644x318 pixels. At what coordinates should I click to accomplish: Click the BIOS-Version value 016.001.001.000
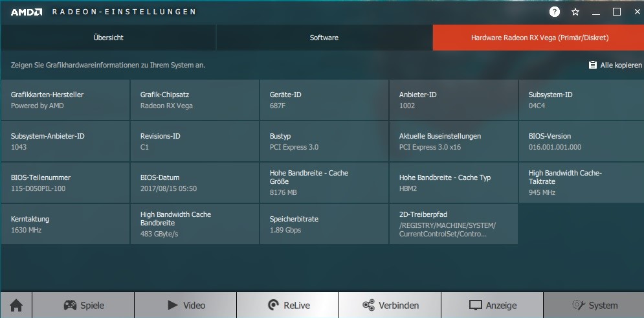point(555,147)
